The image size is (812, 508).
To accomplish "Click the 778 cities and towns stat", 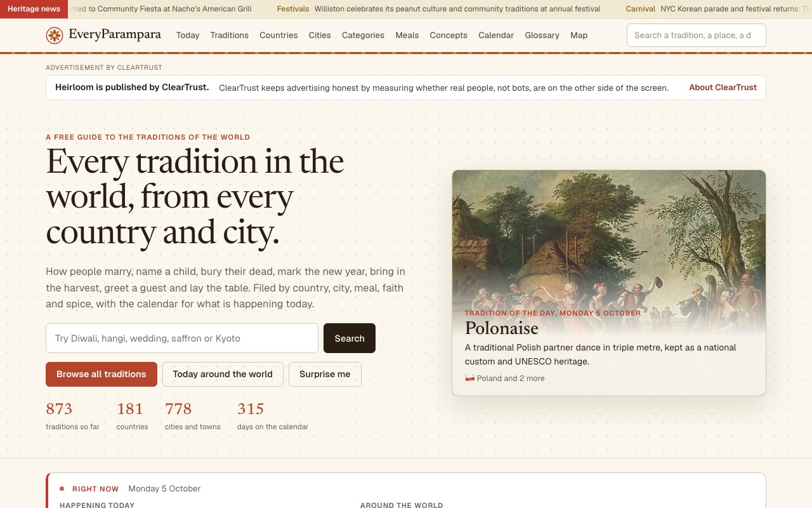I will (193, 416).
